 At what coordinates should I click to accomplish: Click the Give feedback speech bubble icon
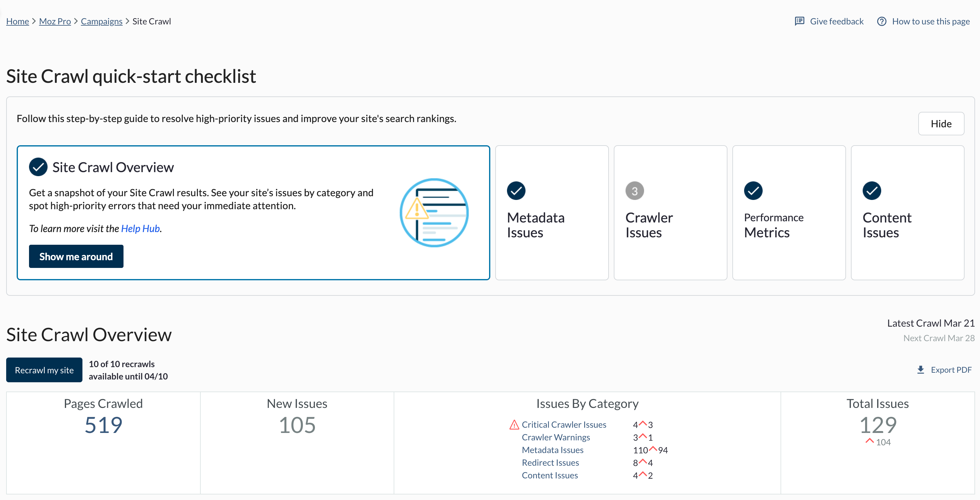(799, 21)
